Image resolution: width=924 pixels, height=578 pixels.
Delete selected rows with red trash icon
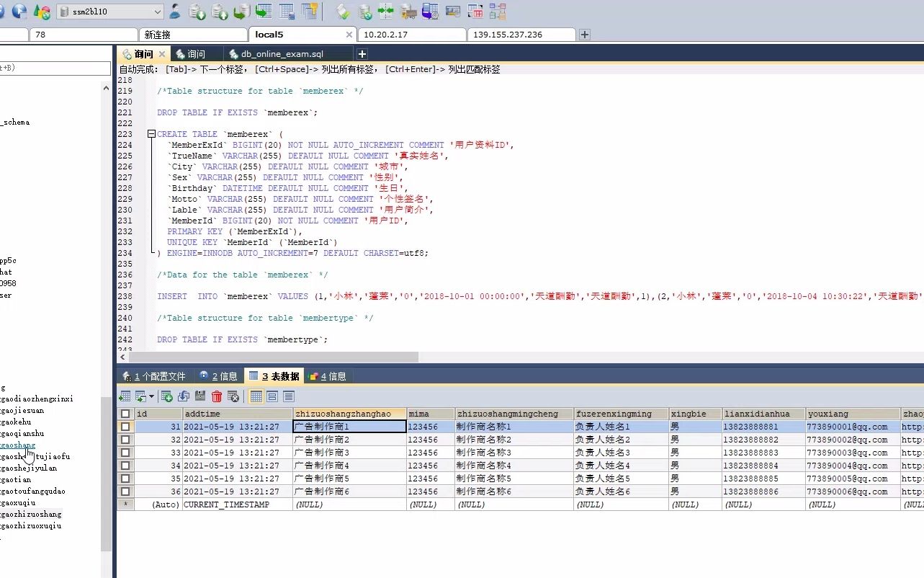coord(217,396)
